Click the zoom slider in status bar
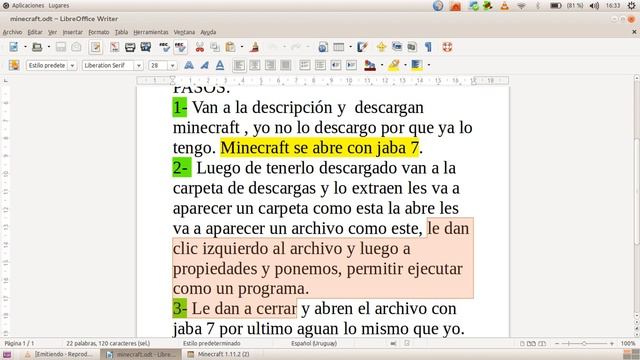The height and width of the screenshot is (360, 640). coord(584,344)
